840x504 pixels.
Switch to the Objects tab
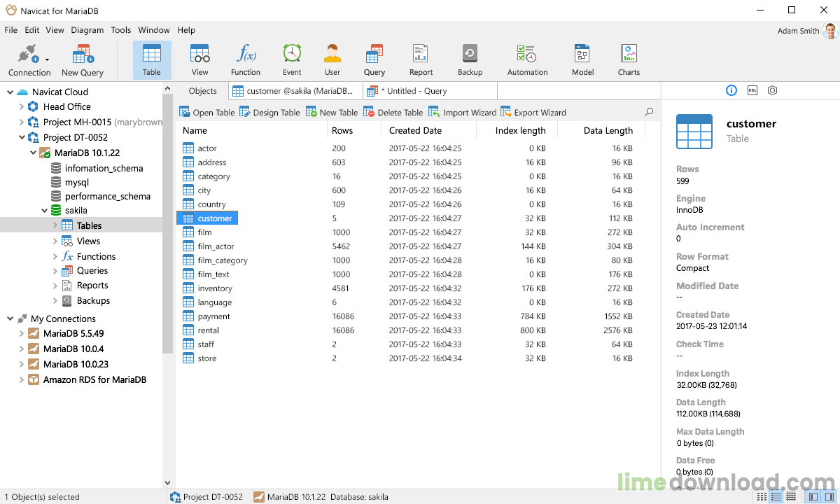coord(203,91)
